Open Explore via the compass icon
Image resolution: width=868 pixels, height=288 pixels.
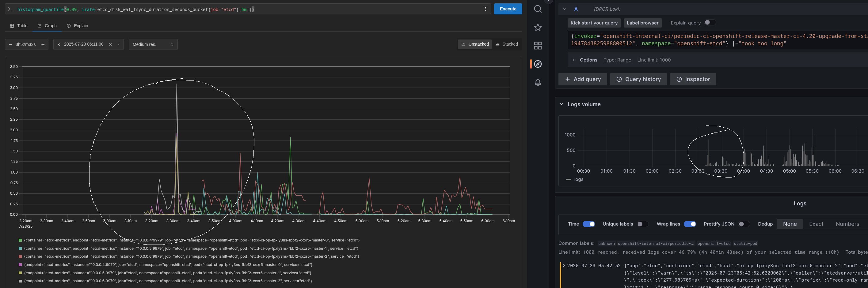click(x=538, y=64)
